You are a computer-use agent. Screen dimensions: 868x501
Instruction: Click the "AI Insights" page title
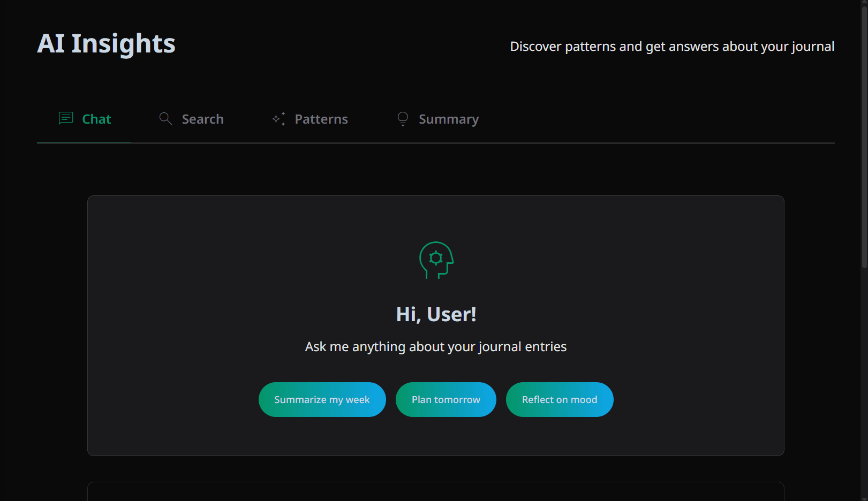(106, 43)
